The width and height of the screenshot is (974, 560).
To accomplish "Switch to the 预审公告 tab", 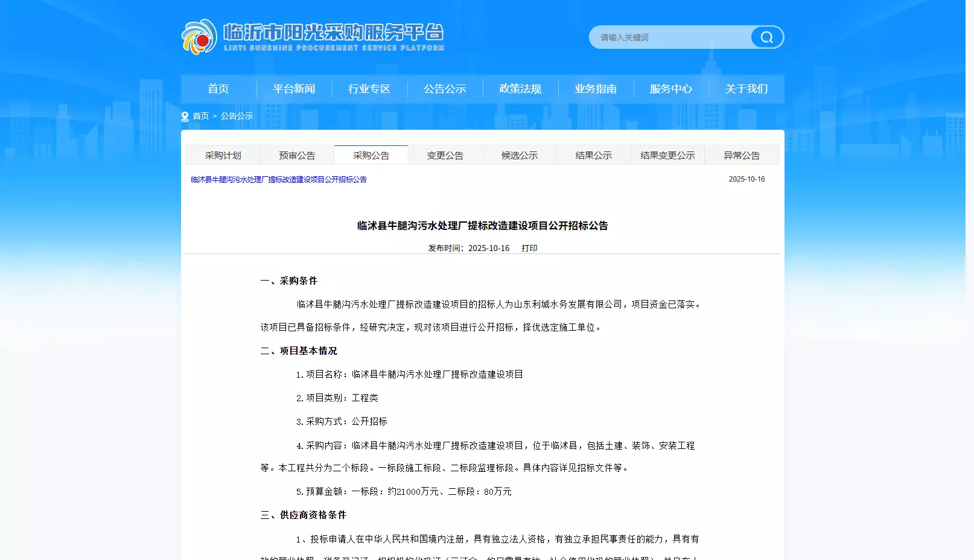I will [x=297, y=154].
